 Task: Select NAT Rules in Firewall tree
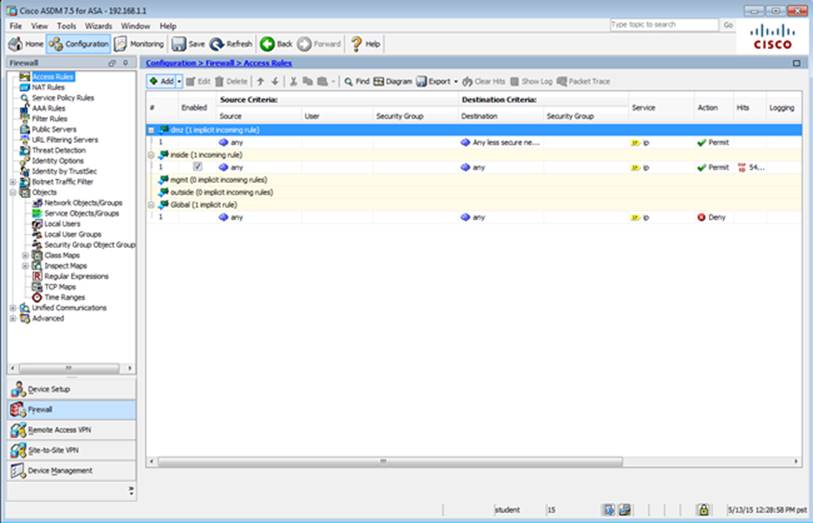pyautogui.click(x=48, y=87)
